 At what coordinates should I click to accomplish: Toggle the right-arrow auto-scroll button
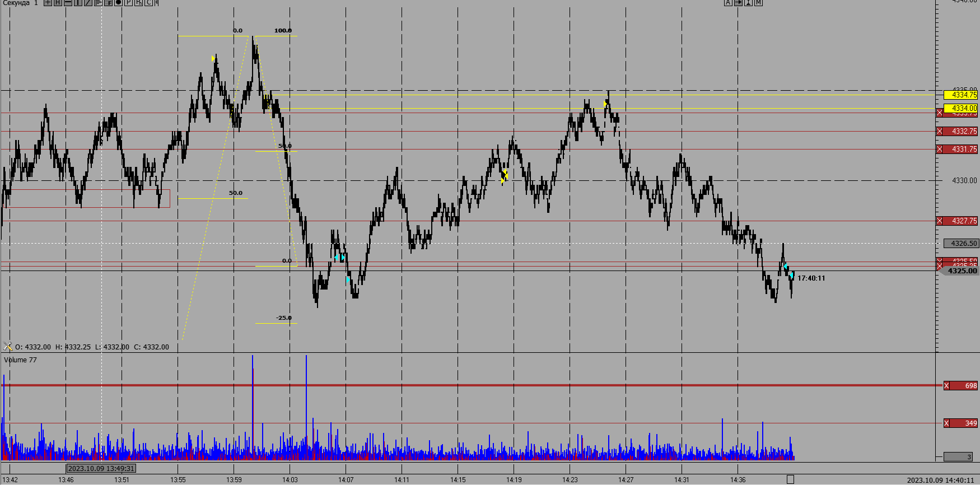click(738, 3)
